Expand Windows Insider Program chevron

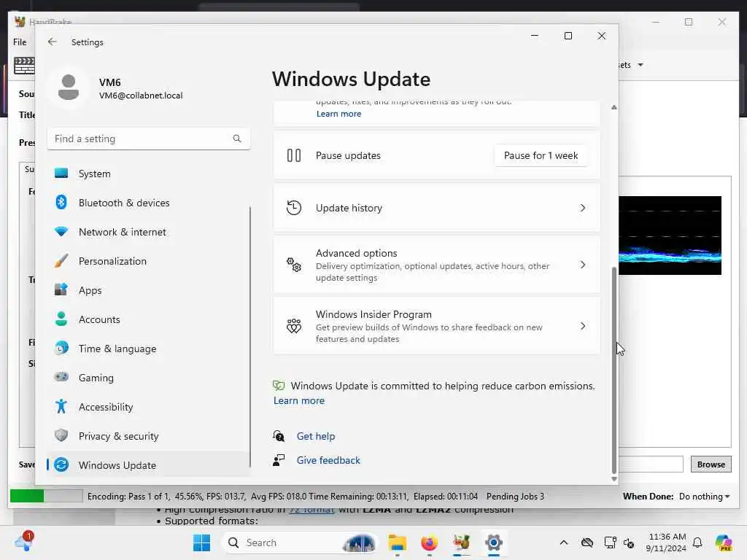pyautogui.click(x=583, y=326)
